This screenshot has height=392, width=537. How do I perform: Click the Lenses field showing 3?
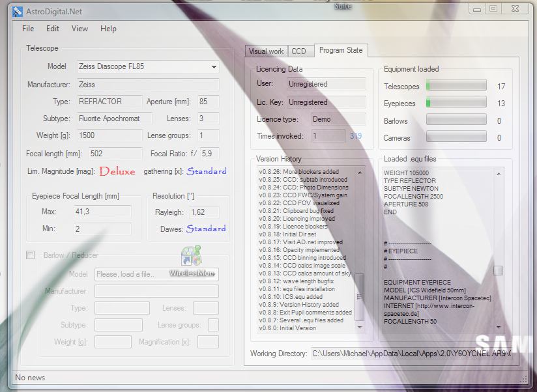(x=209, y=119)
